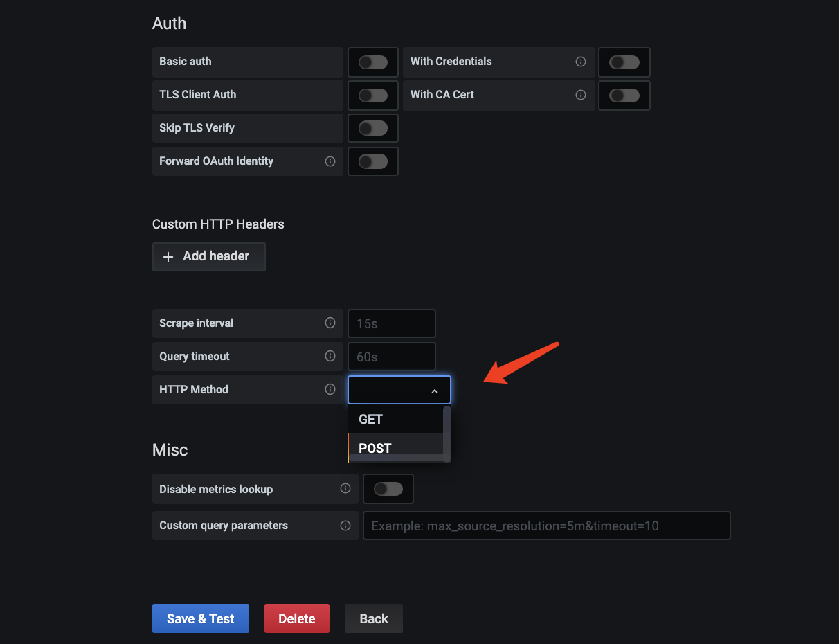Click inside the Custom query parameters field
This screenshot has height=644, width=839.
pyautogui.click(x=546, y=525)
